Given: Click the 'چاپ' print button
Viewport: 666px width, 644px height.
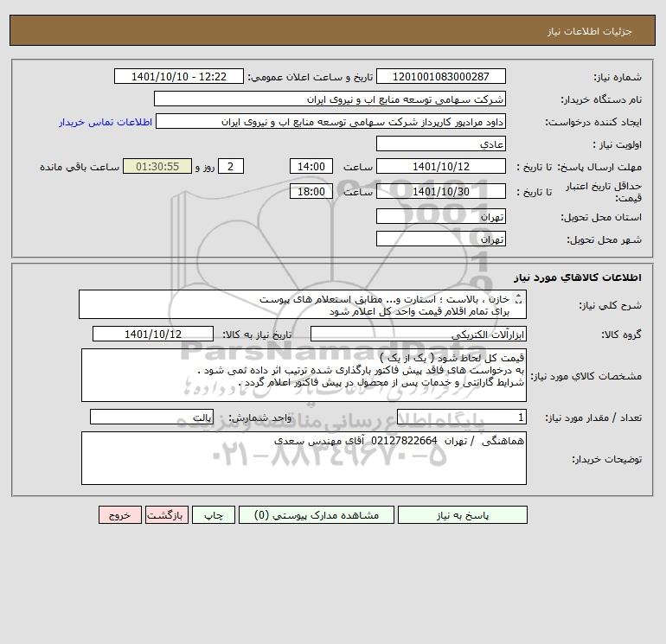Looking at the screenshot, I should point(214,515).
